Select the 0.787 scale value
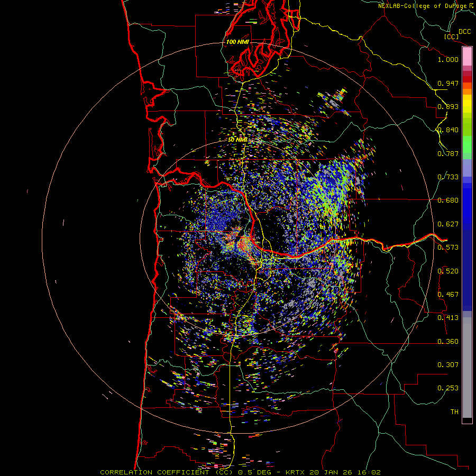The image size is (476, 476). 448,153
